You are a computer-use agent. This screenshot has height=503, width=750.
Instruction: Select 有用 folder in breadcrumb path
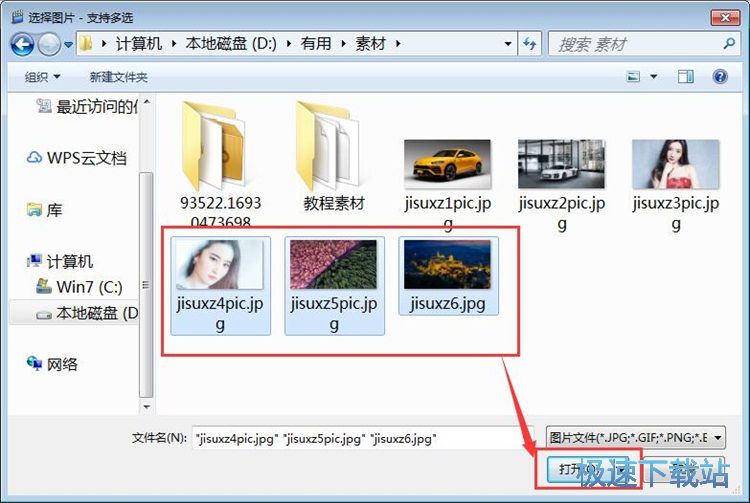coord(316,44)
